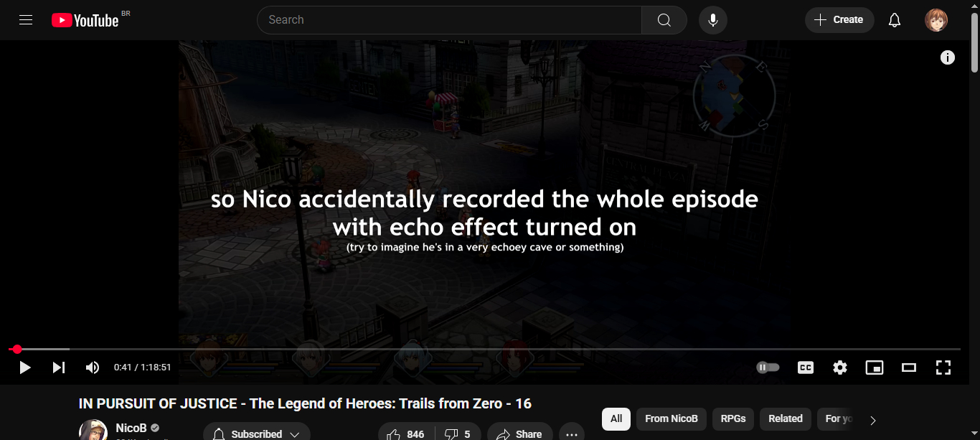Click the YouTube logo to go home
The width and height of the screenshot is (980, 440).
85,20
